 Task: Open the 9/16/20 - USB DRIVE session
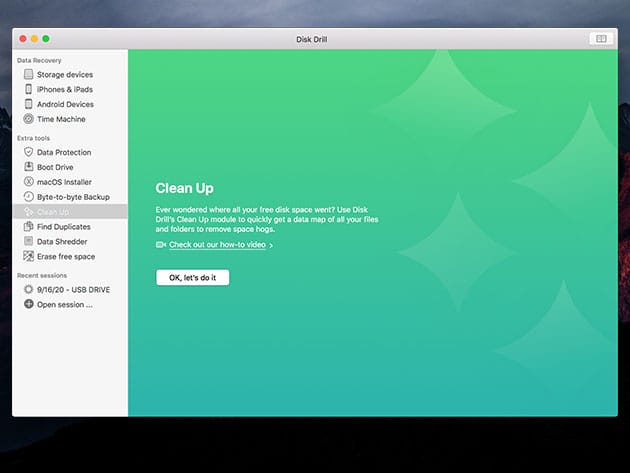tap(73, 289)
